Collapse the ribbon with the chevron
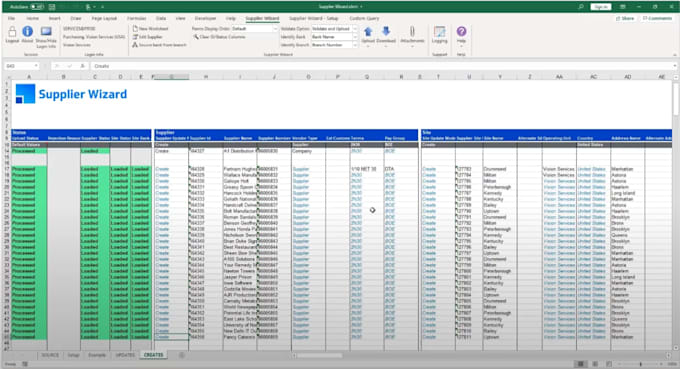This screenshot has height=369, width=680. 675,55
